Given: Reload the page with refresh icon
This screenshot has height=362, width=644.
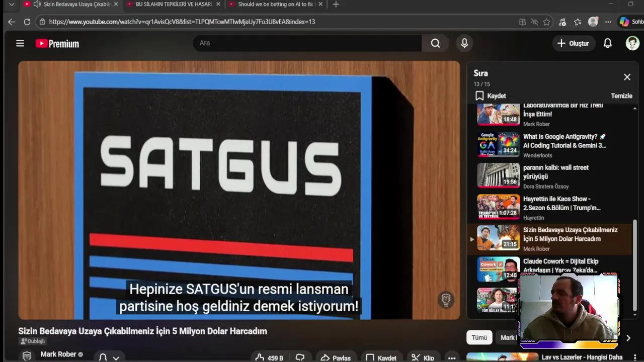Looking at the screenshot, I should pos(27,22).
